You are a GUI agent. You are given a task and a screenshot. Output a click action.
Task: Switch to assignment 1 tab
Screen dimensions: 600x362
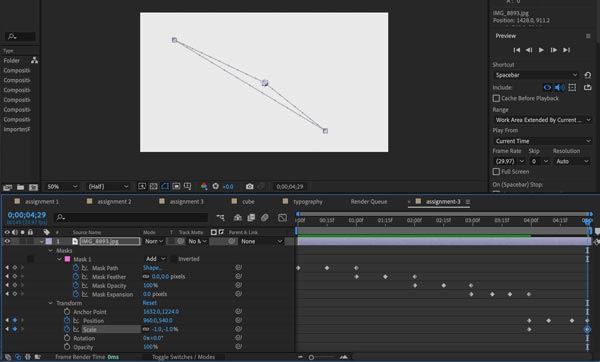(42, 202)
